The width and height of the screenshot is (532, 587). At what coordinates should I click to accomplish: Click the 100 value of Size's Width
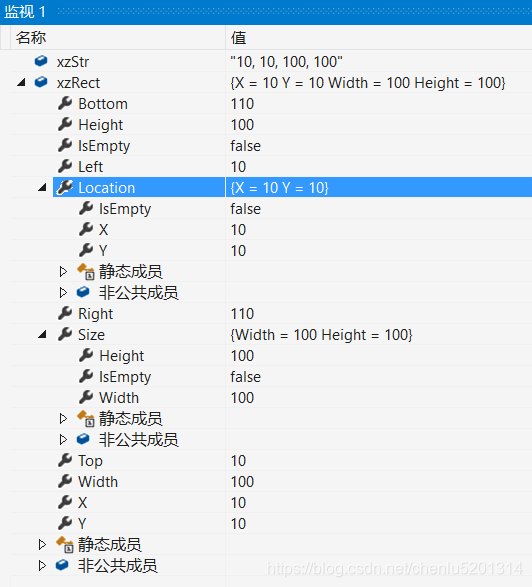tap(242, 398)
